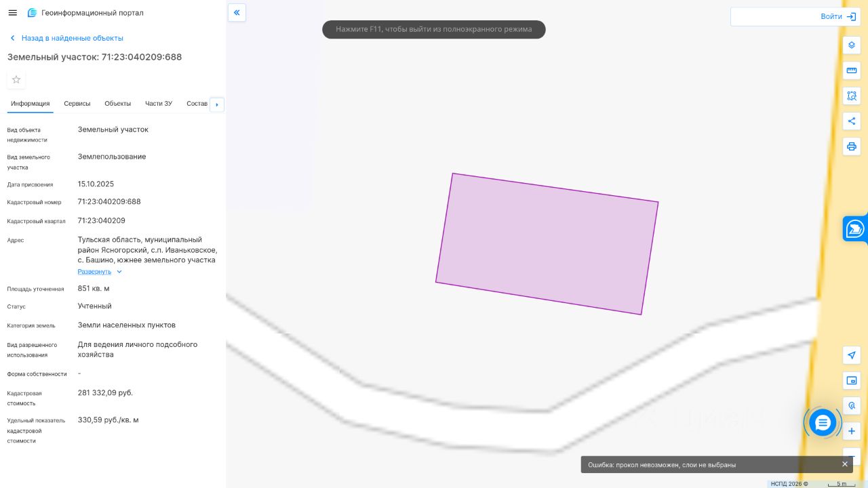Activate the area search selection tool

852,96
